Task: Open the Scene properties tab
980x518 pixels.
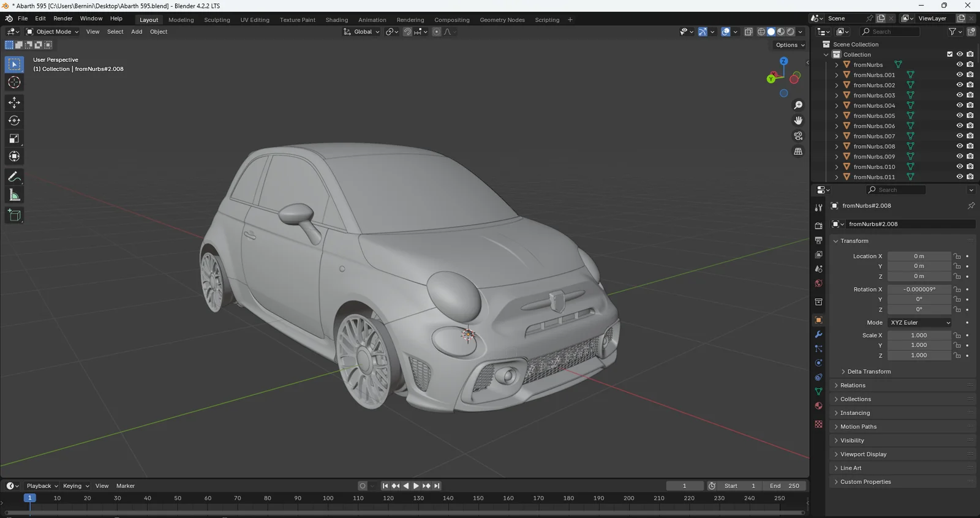Action: point(818,269)
